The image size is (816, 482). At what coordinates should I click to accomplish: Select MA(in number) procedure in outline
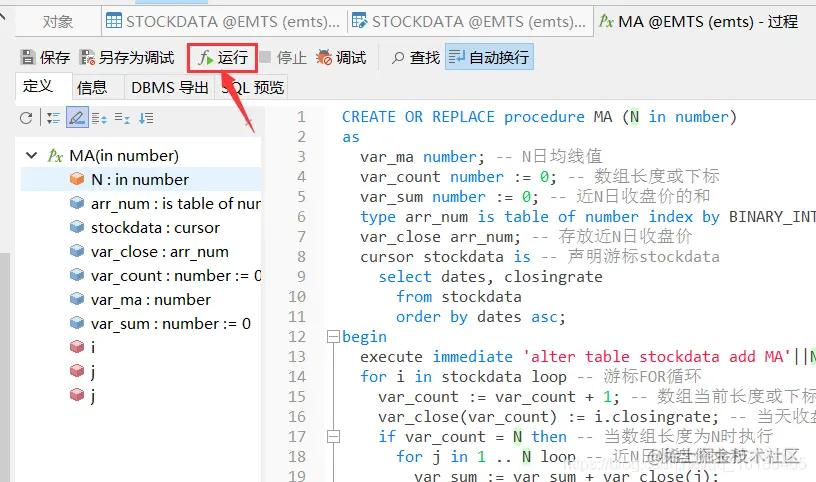124,155
